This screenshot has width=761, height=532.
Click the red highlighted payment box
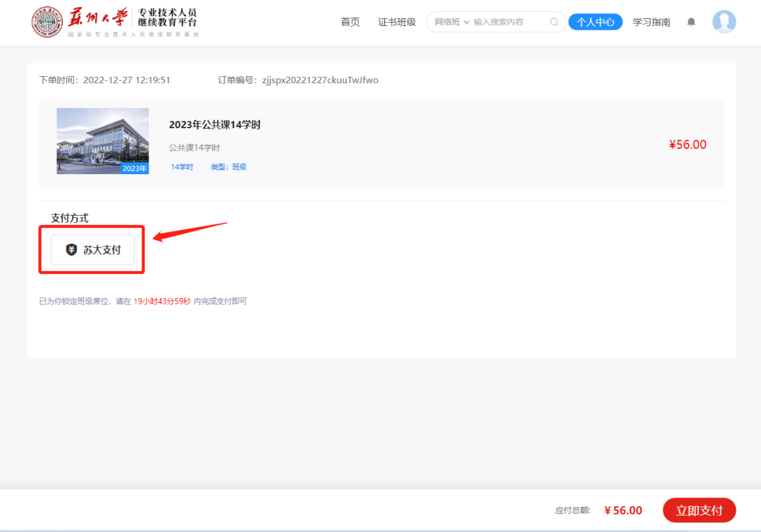point(92,249)
